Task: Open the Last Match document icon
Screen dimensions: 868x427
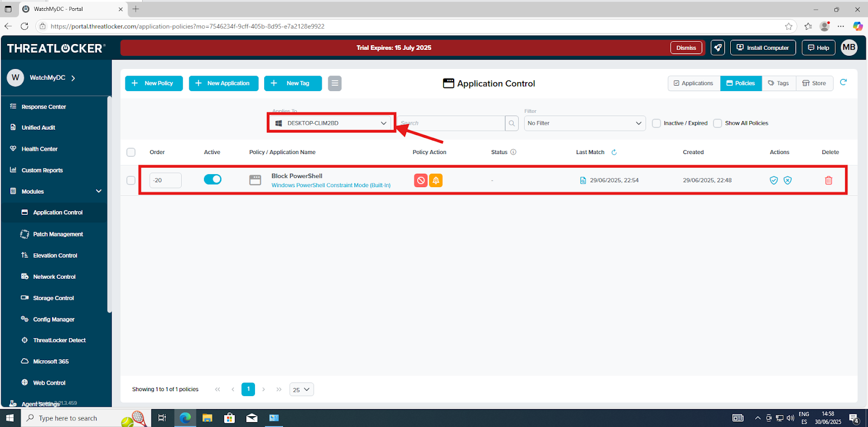Action: coord(583,180)
